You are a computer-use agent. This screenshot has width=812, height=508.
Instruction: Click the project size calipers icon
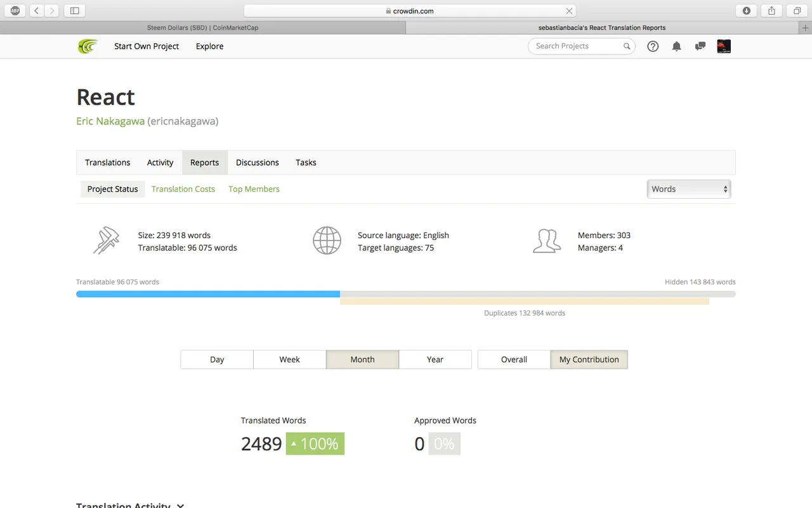(106, 241)
